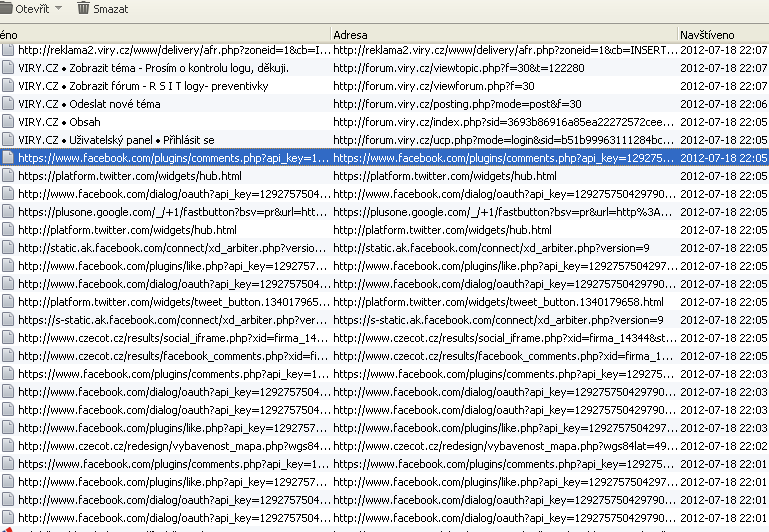Select the czecot.cz vybavenost_mapa.php entry
This screenshot has height=532, width=769.
175,446
